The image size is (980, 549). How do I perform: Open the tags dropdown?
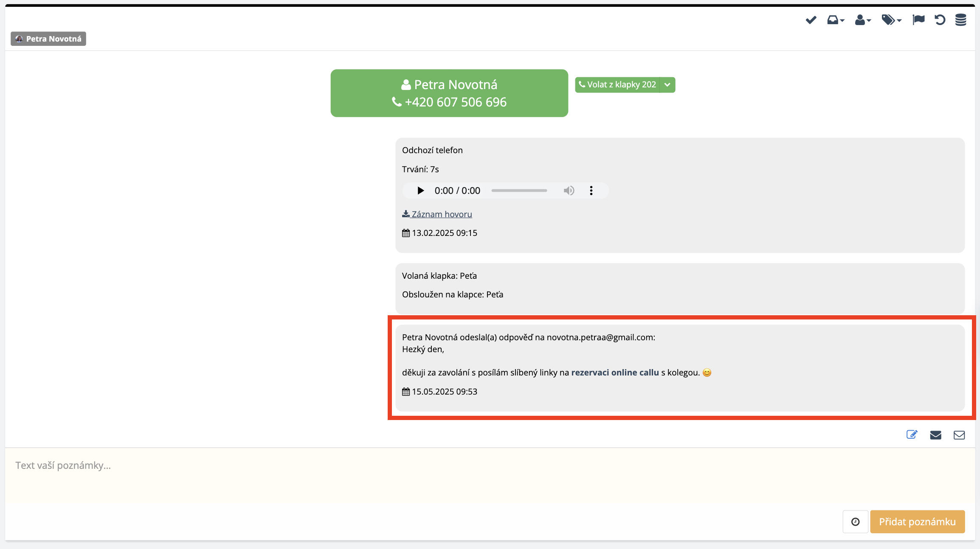[x=891, y=20]
